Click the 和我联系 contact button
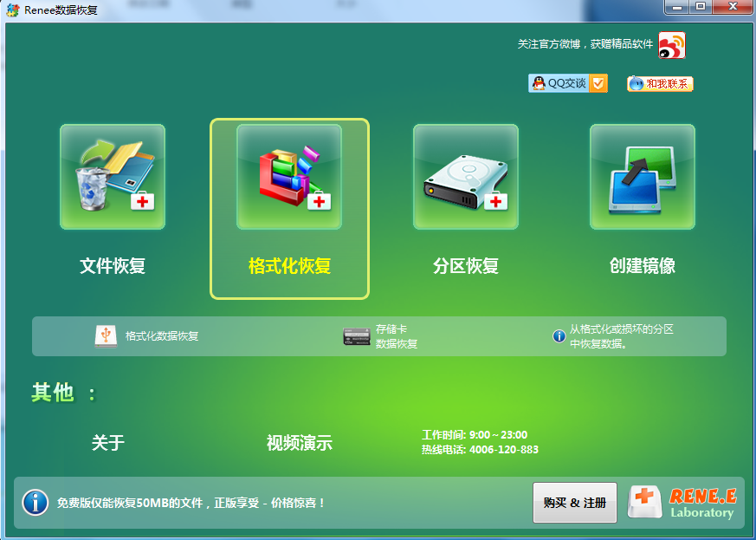This screenshot has width=756, height=540. pyautogui.click(x=660, y=84)
